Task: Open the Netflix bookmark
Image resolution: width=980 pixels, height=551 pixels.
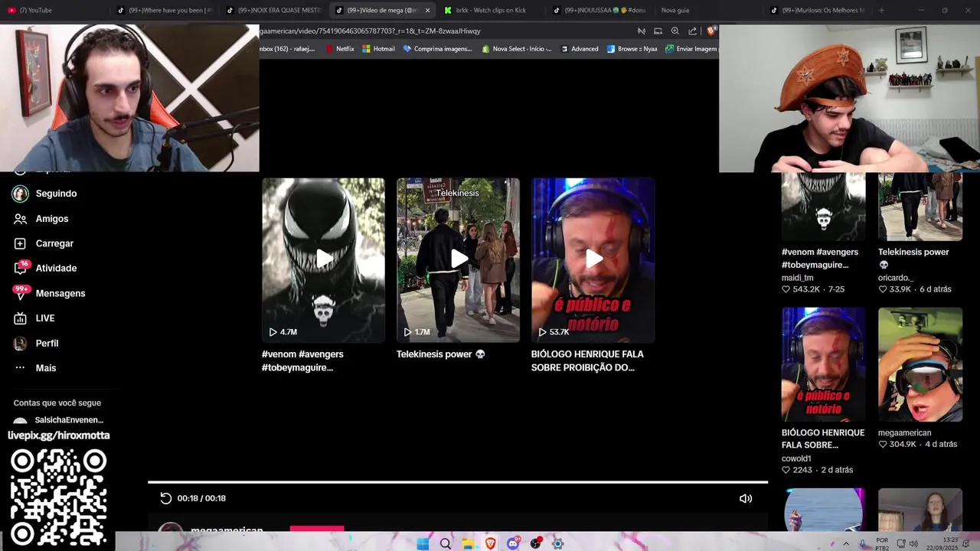Action: 340,49
